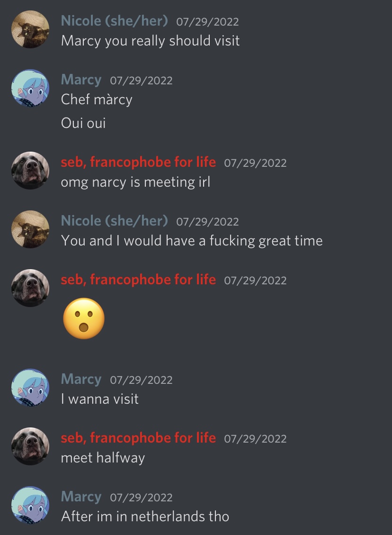Select 'After im in netherlands tho' message text

coord(145,516)
